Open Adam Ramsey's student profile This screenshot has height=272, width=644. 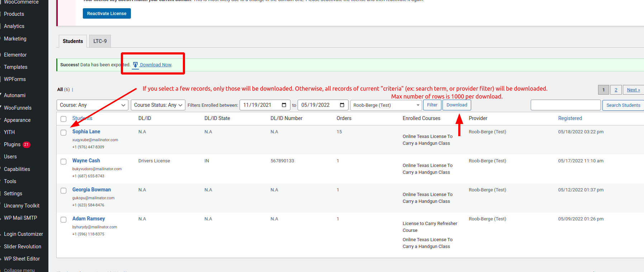89,219
